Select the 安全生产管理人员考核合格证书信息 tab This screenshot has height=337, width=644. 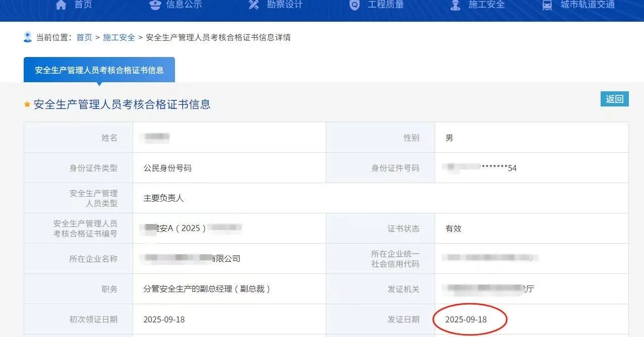pyautogui.click(x=99, y=70)
